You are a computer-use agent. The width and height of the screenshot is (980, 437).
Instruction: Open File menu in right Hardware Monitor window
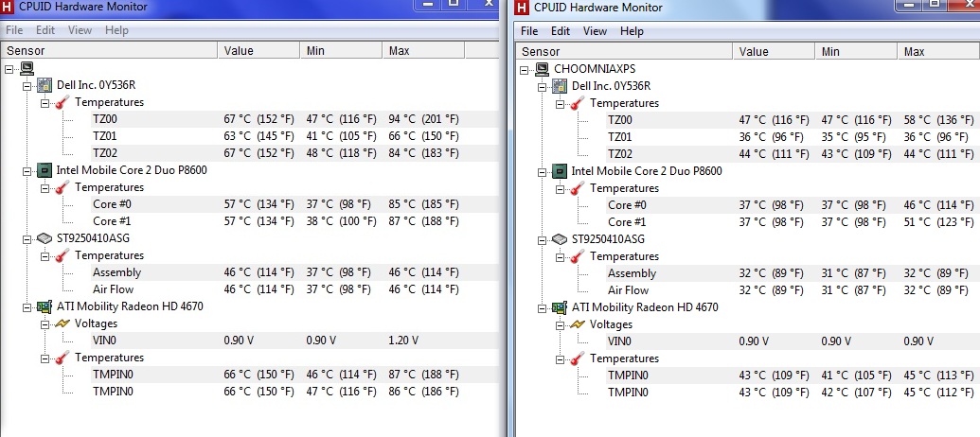(x=528, y=30)
